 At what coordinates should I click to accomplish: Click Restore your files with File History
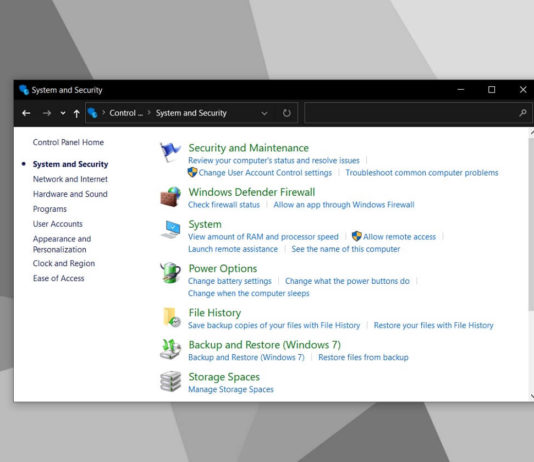click(x=434, y=325)
